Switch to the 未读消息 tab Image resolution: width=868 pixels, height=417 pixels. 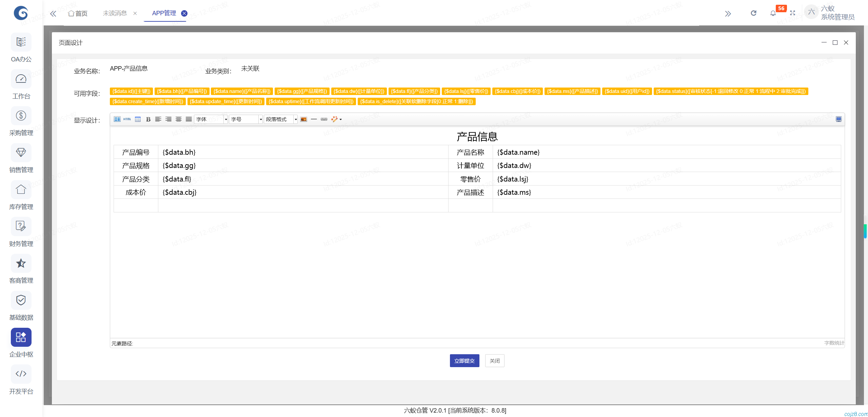115,13
